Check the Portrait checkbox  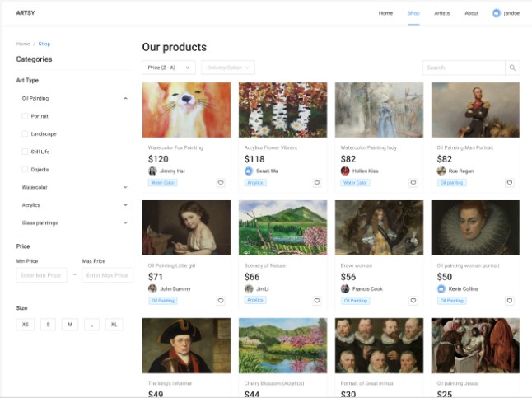pyautogui.click(x=25, y=116)
